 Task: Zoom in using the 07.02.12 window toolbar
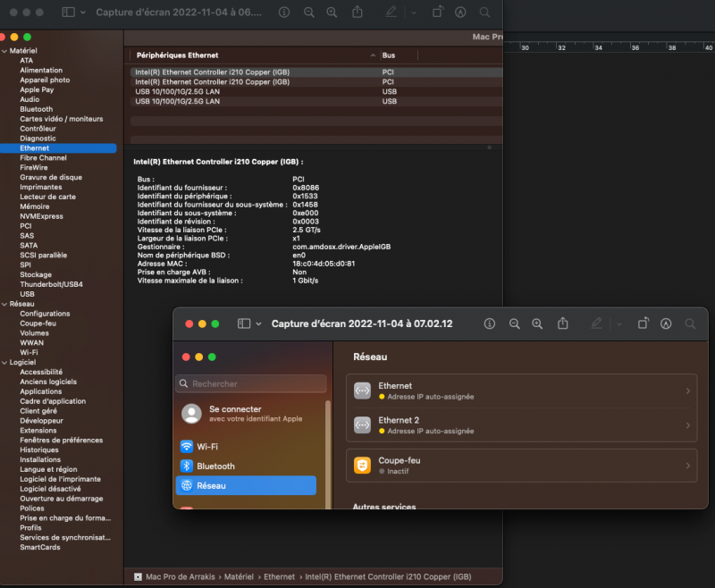pyautogui.click(x=537, y=323)
